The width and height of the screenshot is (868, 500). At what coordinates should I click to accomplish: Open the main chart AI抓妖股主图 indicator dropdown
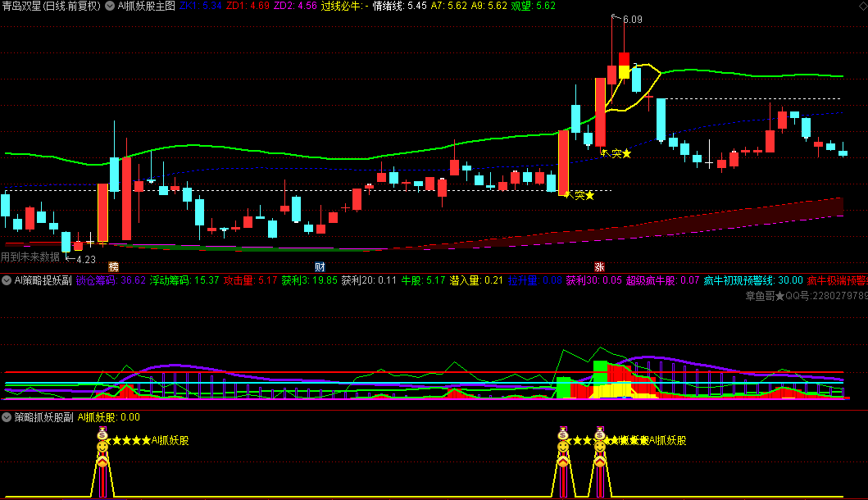tap(110, 6)
